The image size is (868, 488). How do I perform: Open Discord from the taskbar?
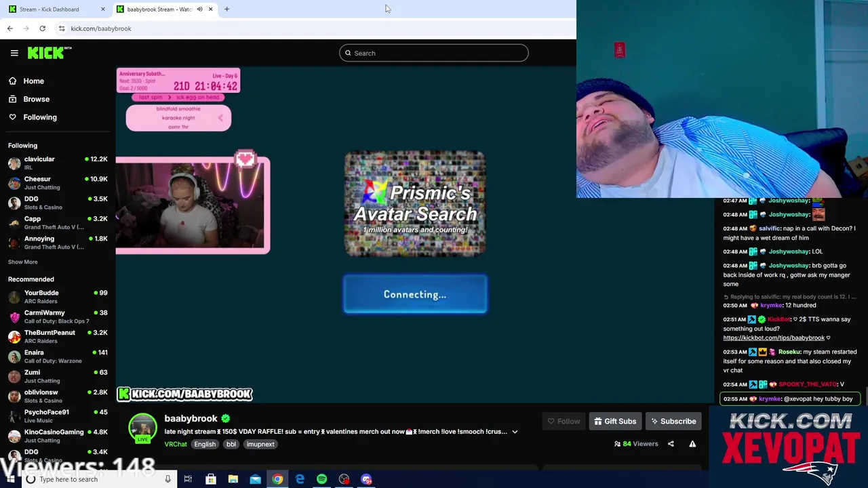pyautogui.click(x=366, y=479)
